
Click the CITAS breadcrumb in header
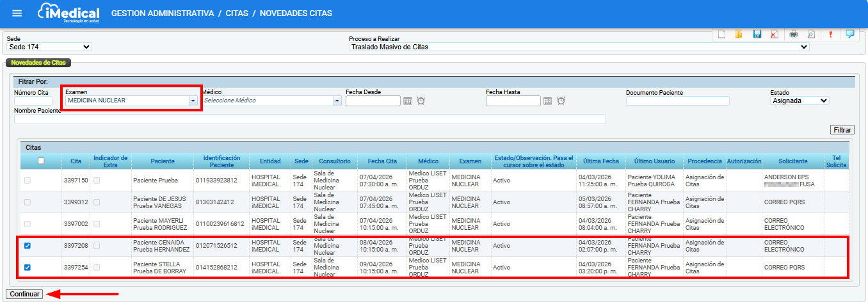coord(237,13)
